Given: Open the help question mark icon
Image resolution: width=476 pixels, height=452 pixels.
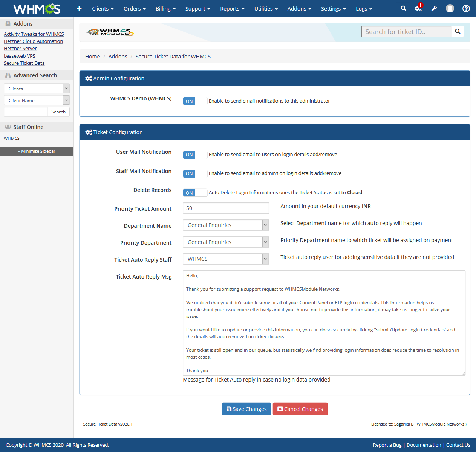Looking at the screenshot, I should pyautogui.click(x=466, y=8).
